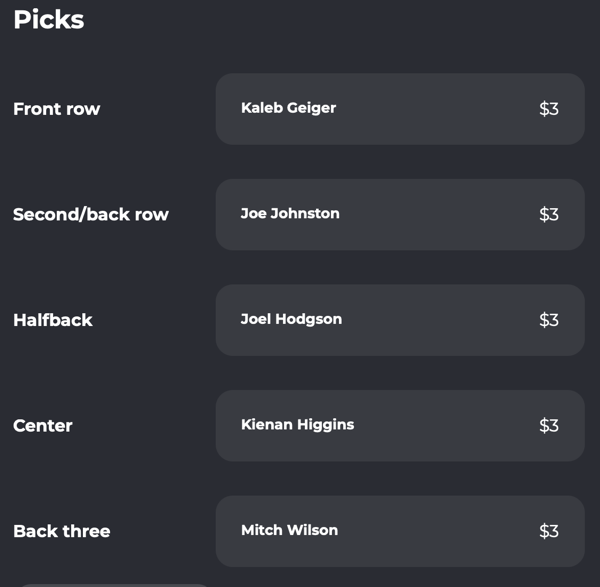This screenshot has height=587, width=600.
Task: Click the $3 price for Kaleb Geiger
Action: click(x=549, y=109)
